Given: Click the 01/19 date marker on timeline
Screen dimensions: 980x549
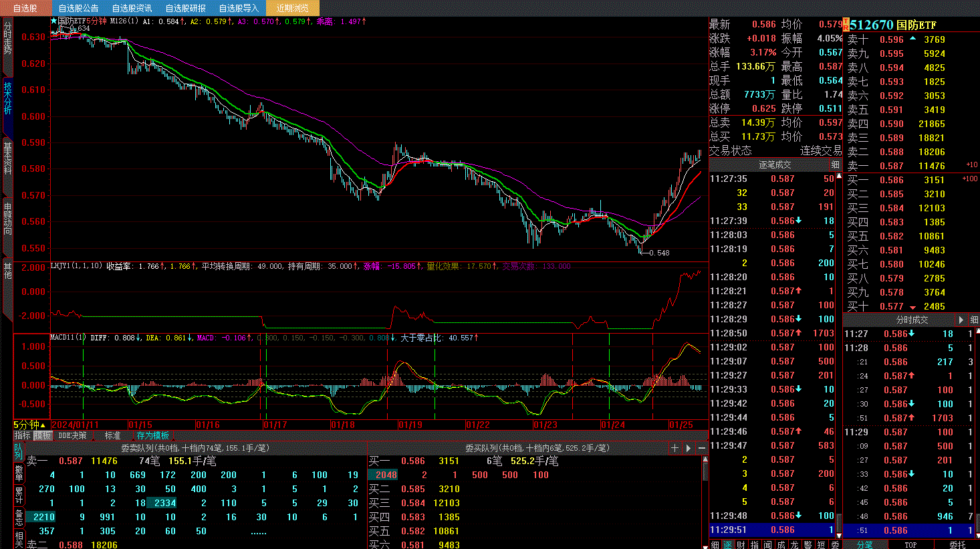Looking at the screenshot, I should coord(410,425).
